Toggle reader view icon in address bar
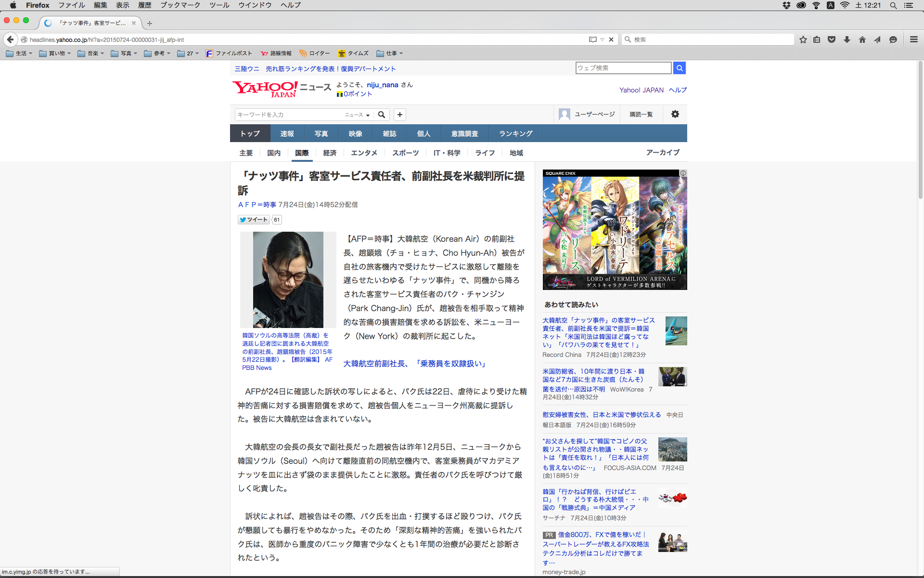This screenshot has height=578, width=924. [593, 39]
